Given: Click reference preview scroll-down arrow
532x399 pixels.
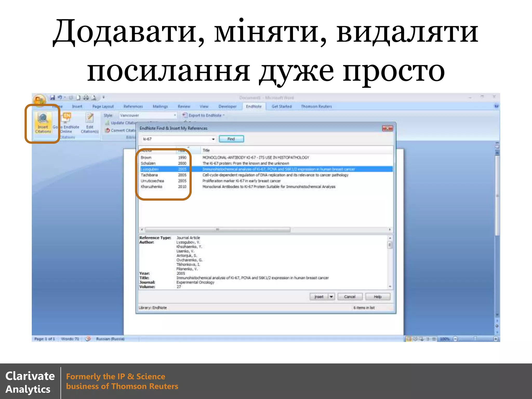Looking at the screenshot, I should pos(390,287).
